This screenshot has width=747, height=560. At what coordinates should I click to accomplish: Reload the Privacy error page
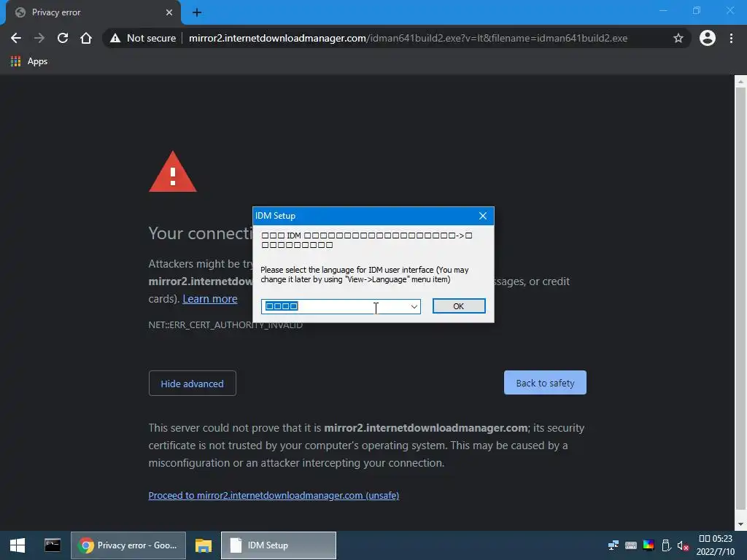coord(63,38)
